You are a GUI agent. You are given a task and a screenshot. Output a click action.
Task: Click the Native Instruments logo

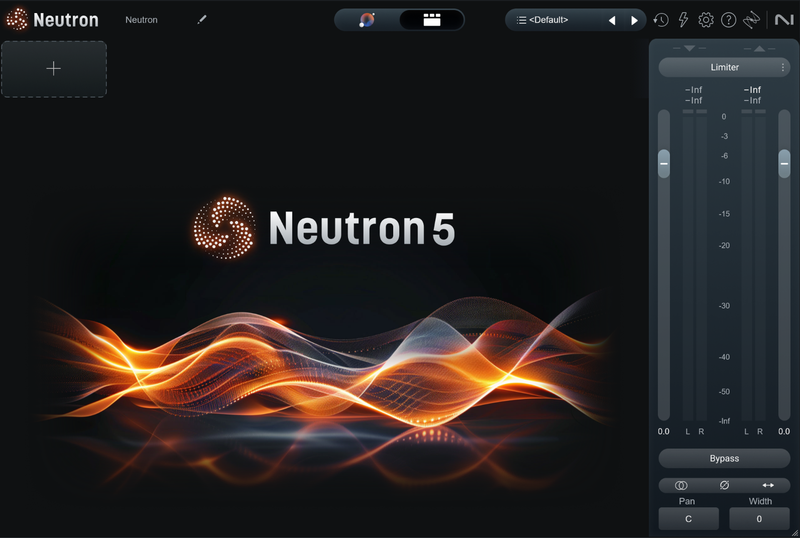(783, 20)
